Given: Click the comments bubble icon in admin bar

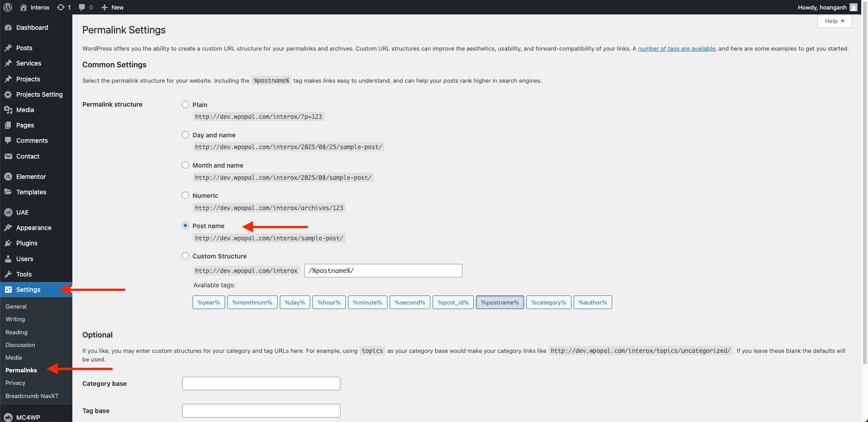Looking at the screenshot, I should pos(82,7).
